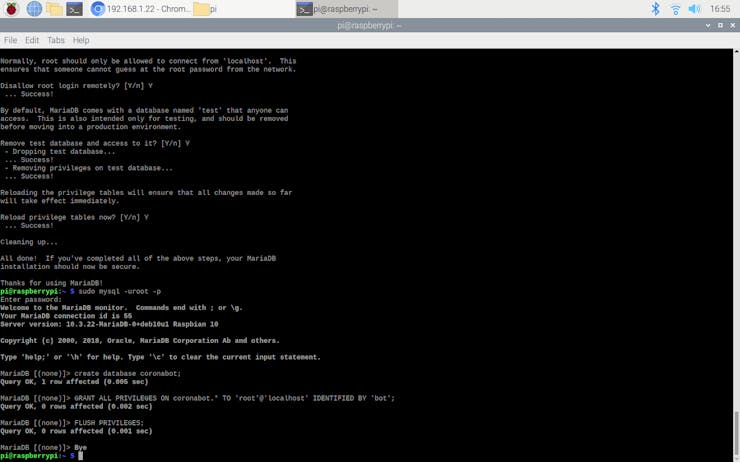
Task: Click the '- Dropping test database...' line
Action: pyautogui.click(x=60, y=151)
